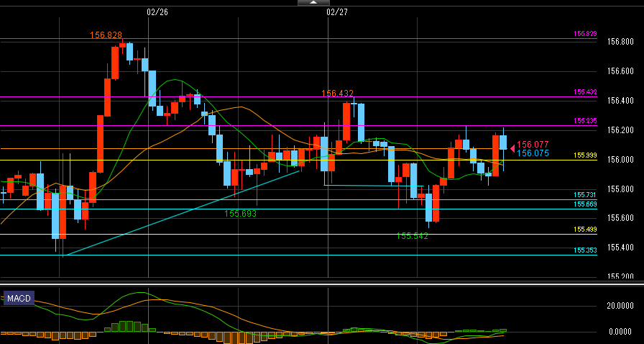Click the collapse arrow at top center
Image resolution: width=644 pixels, height=344 pixels.
click(313, 3)
